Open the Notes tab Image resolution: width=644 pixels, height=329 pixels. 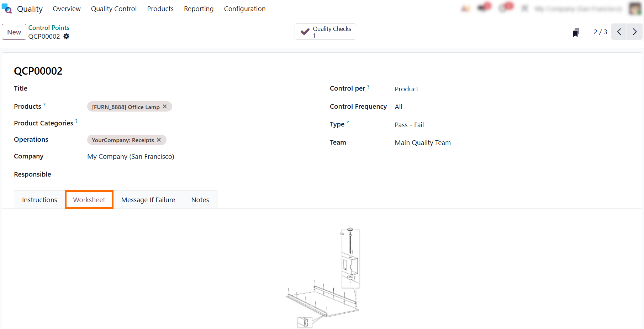click(x=200, y=200)
